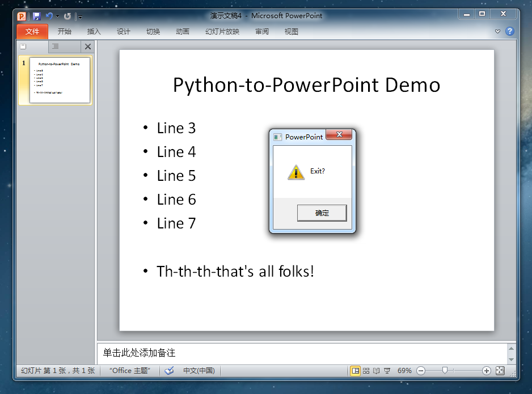Open the 文件 (File) tab
Screen dimensions: 532x394
click(x=32, y=32)
